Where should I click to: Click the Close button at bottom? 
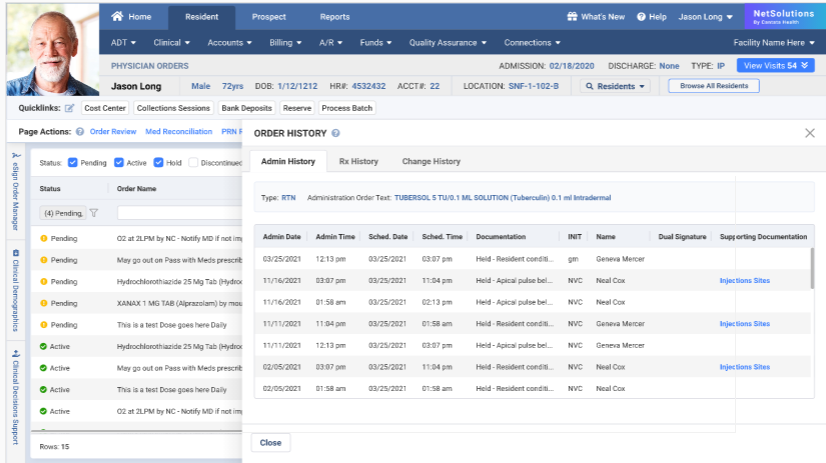click(x=270, y=442)
